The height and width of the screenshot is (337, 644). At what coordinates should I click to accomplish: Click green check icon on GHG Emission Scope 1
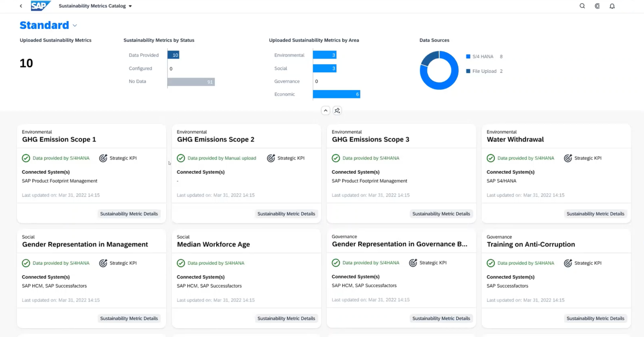click(x=26, y=158)
